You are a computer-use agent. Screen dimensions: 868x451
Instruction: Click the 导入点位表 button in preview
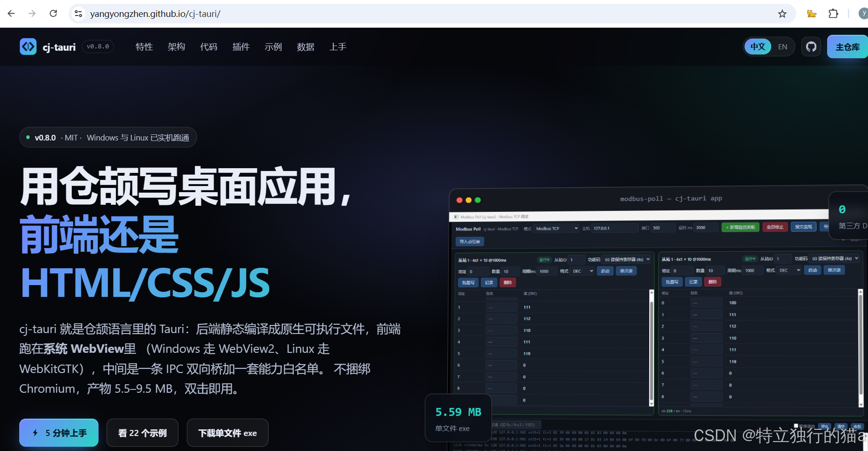[x=470, y=241]
